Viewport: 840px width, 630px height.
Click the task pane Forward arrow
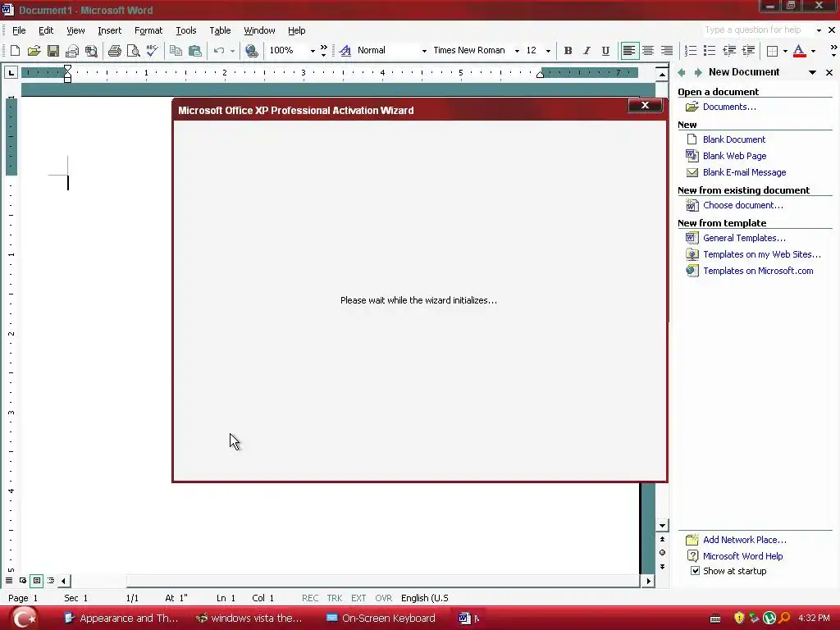pos(698,72)
